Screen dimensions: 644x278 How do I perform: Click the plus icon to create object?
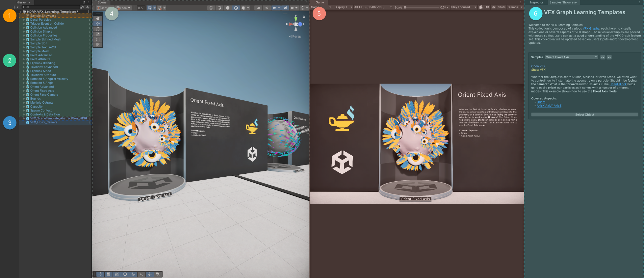point(14,7)
